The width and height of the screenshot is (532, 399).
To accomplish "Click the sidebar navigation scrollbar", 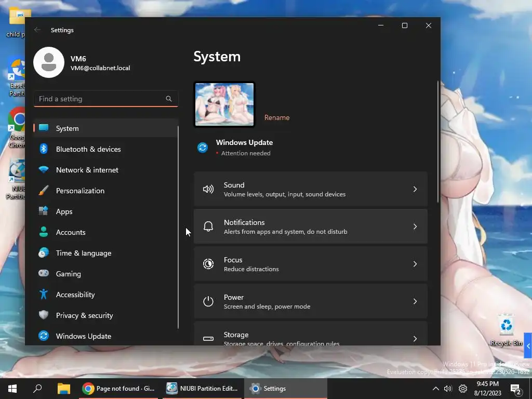I will 178,228.
